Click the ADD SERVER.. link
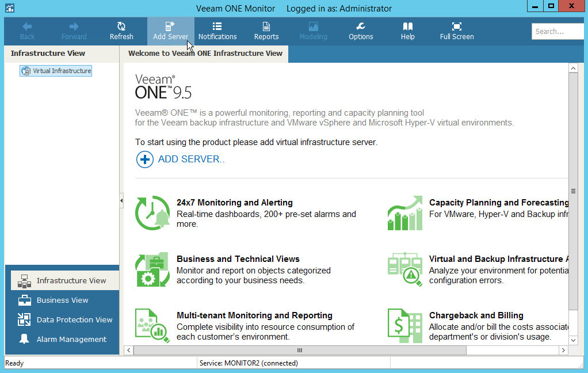 pos(191,159)
